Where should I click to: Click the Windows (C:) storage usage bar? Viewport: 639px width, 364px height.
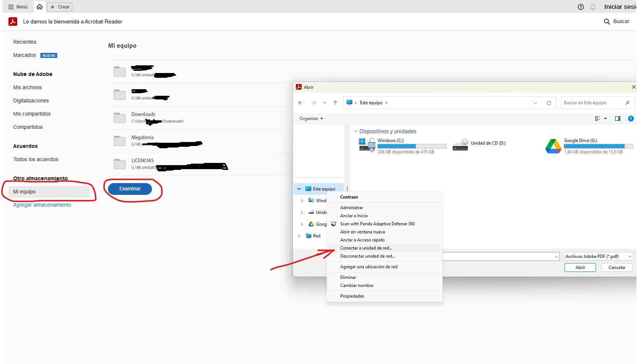coord(412,146)
